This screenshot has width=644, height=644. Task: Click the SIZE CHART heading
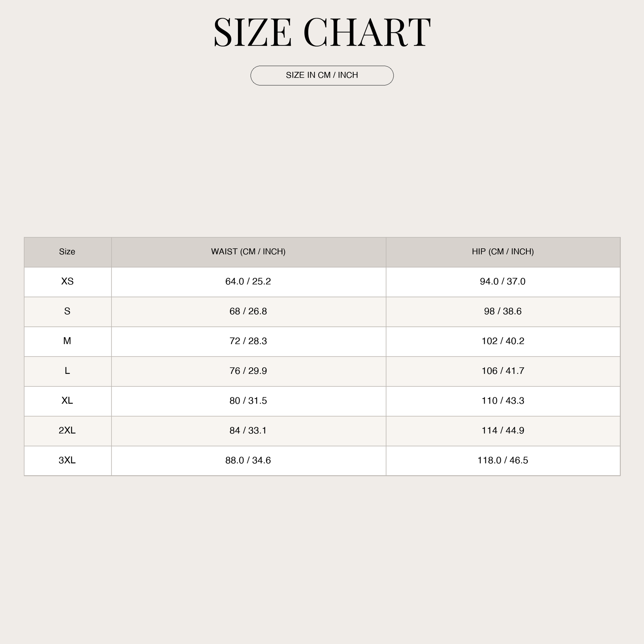(x=322, y=32)
